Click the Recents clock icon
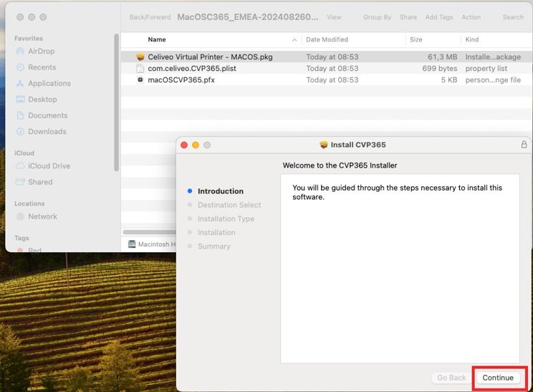Screen dimensions: 533x392 (x=20, y=67)
